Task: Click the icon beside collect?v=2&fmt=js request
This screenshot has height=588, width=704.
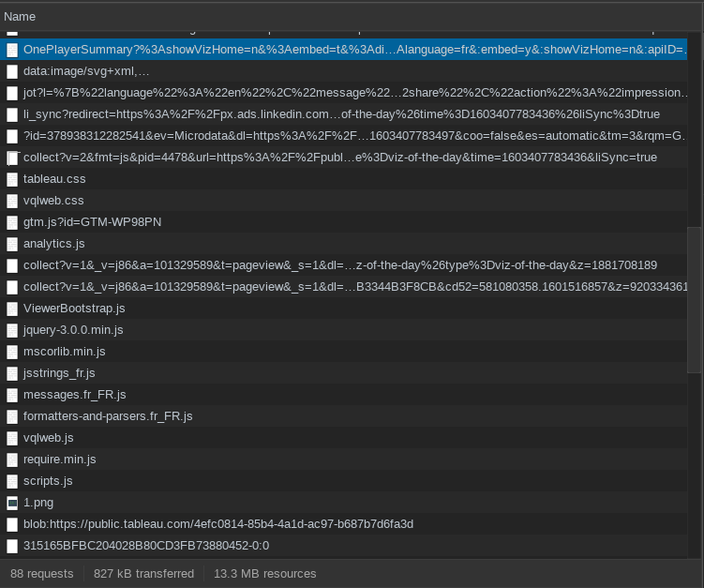Action: tap(12, 158)
